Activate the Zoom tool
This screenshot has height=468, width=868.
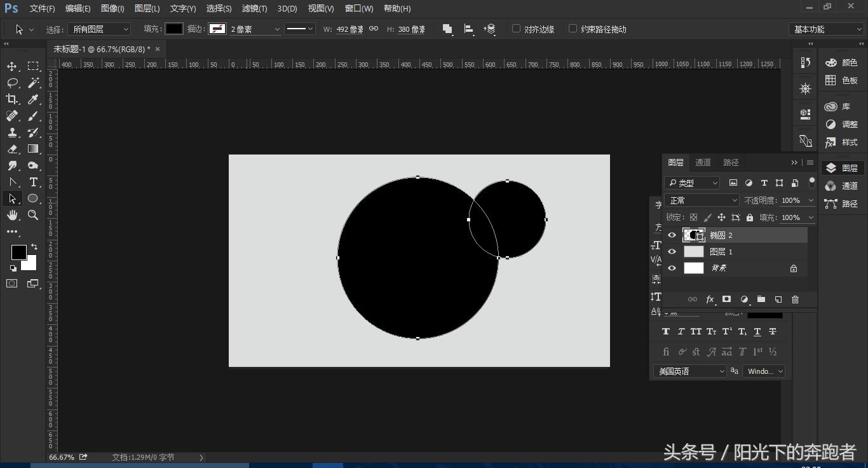pyautogui.click(x=33, y=215)
